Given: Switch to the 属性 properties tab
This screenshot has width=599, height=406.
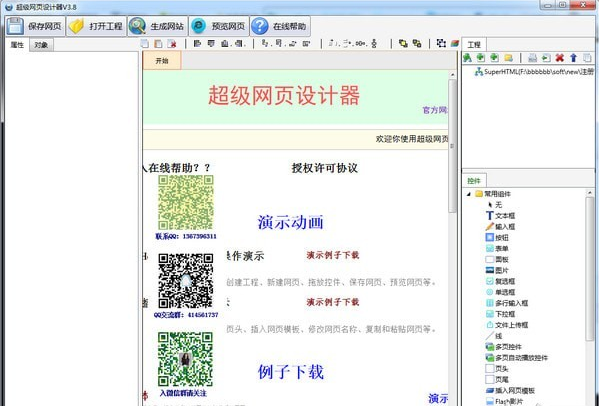Looking at the screenshot, I should 17,45.
